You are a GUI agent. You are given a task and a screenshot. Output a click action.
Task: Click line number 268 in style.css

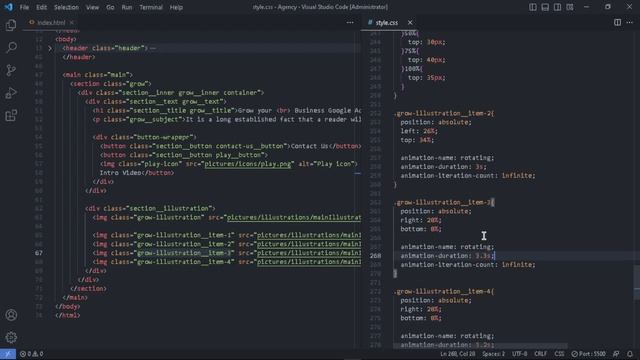click(x=375, y=256)
